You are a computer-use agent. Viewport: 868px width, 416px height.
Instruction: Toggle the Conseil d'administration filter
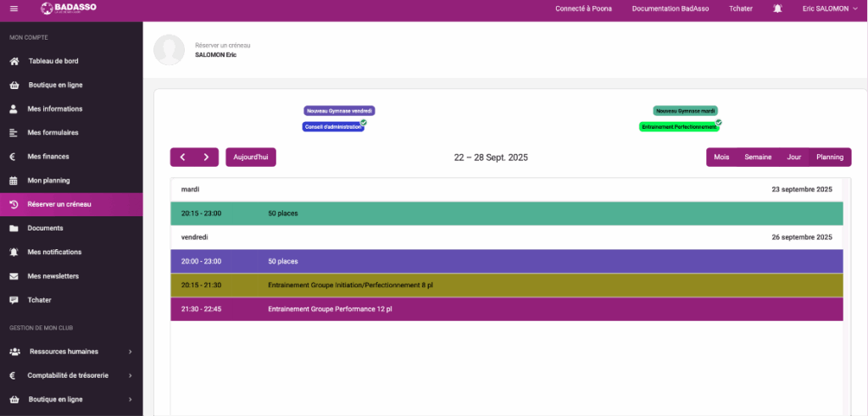point(334,127)
